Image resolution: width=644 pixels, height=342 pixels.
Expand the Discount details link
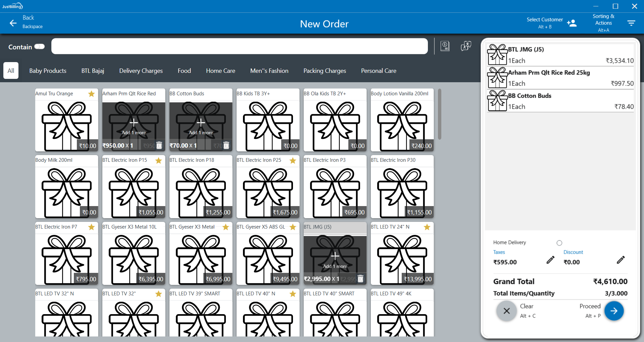point(573,252)
